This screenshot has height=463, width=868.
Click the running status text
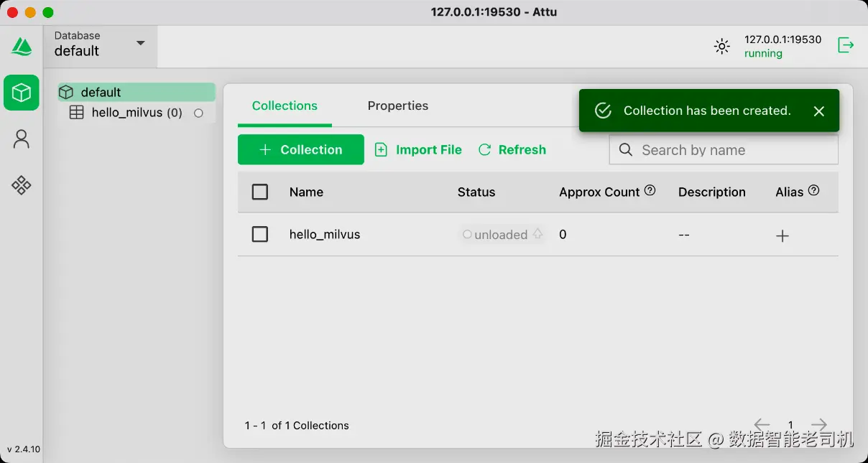(763, 53)
